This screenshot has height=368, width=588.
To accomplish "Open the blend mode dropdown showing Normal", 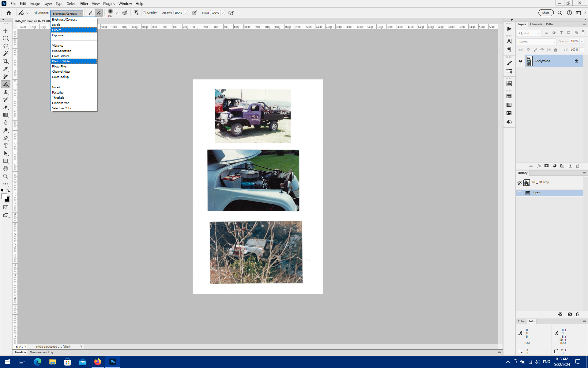I will pos(536,42).
